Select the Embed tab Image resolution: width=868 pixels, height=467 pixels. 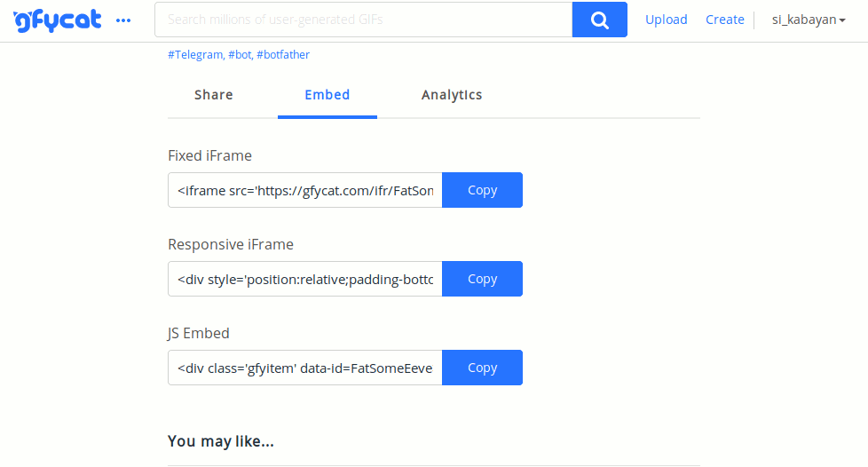[327, 95]
